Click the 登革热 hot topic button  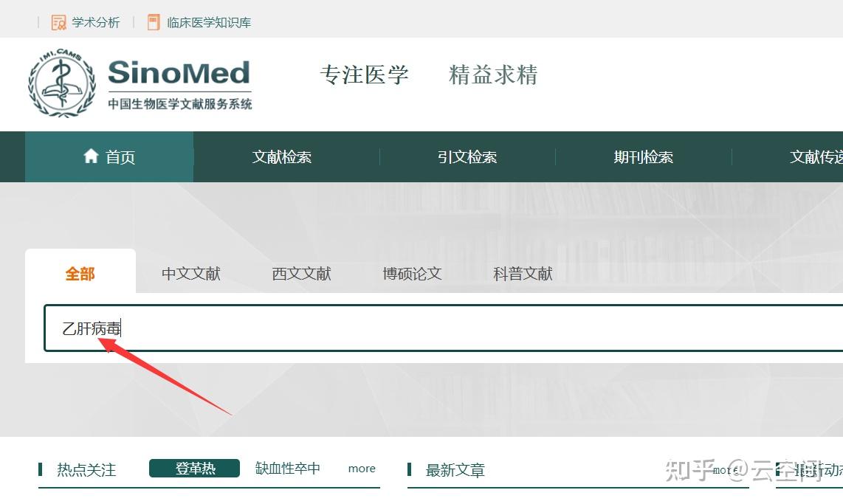(194, 468)
